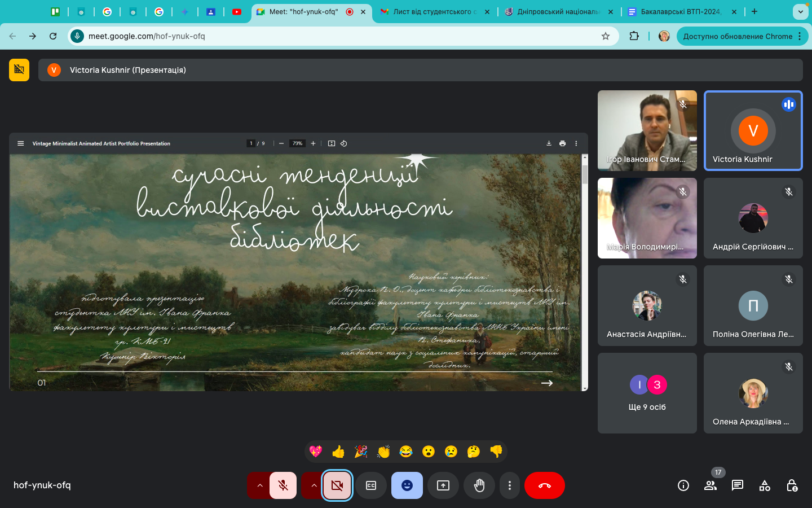Viewport: 812px width, 508px height.
Task: Open the chat with everyone panel
Action: pyautogui.click(x=738, y=485)
